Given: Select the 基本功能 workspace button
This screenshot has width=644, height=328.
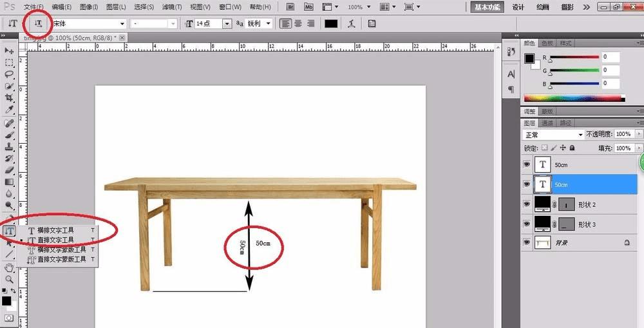Looking at the screenshot, I should (487, 7).
